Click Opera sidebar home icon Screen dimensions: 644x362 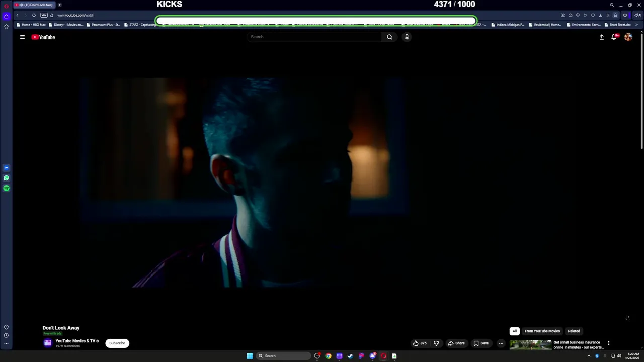click(x=6, y=16)
